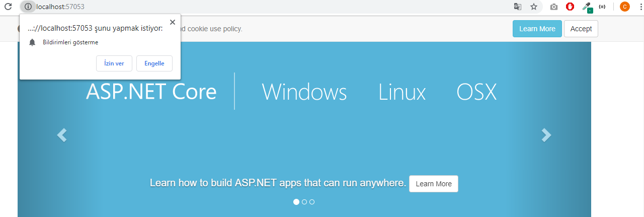Close the notification permission popup
Screen dimensions: 644x217
[173, 22]
